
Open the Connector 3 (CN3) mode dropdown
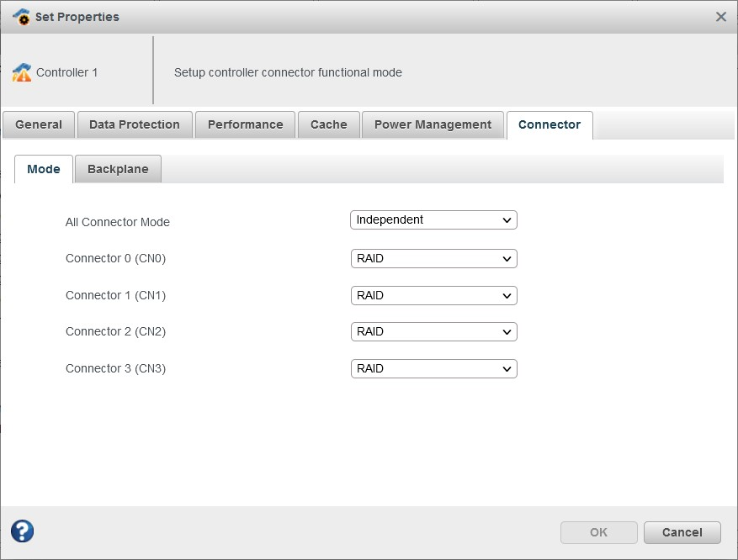point(433,369)
